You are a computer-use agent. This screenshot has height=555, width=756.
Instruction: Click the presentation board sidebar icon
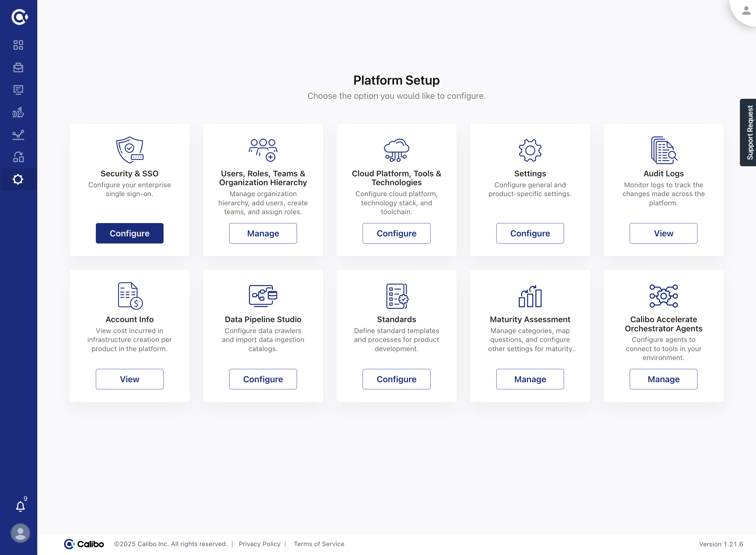pyautogui.click(x=18, y=90)
